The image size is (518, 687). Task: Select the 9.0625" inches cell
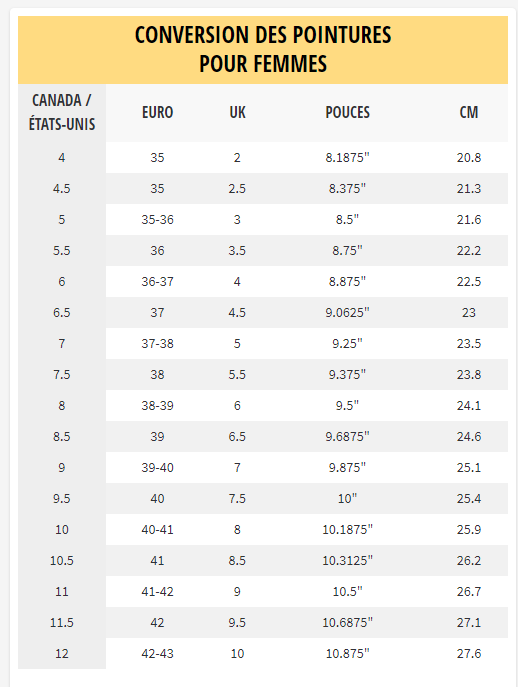click(348, 313)
